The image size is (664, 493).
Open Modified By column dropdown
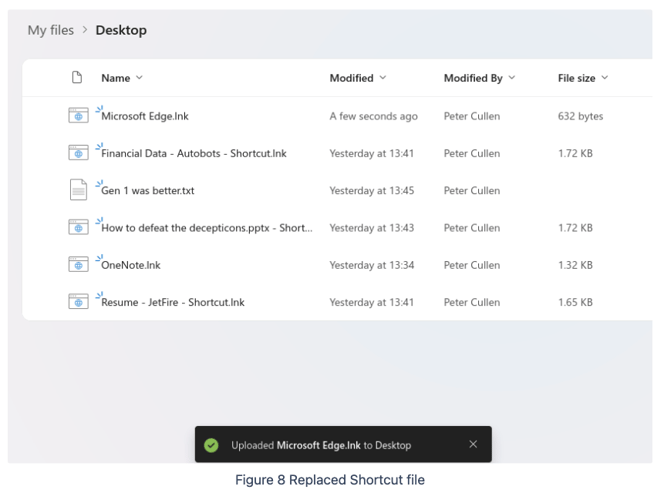pos(512,78)
